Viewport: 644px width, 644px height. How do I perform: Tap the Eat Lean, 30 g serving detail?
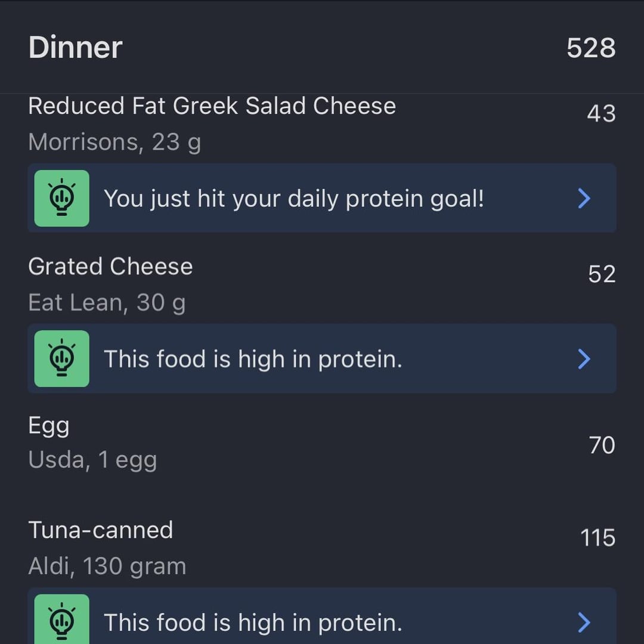pos(107,303)
